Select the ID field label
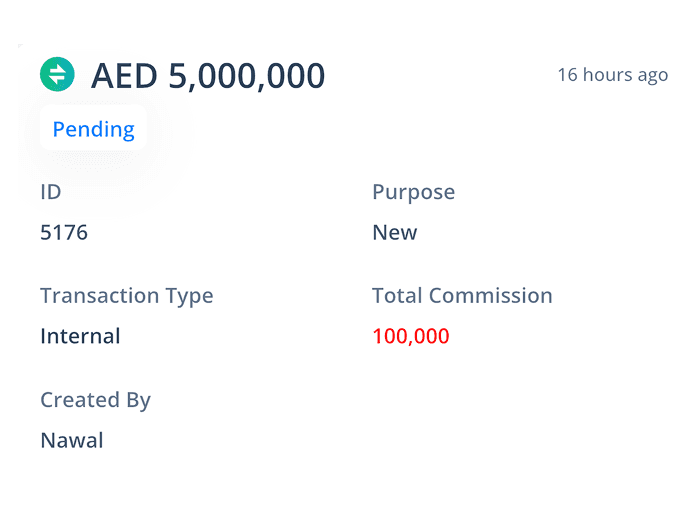The image size is (700, 512). (51, 192)
